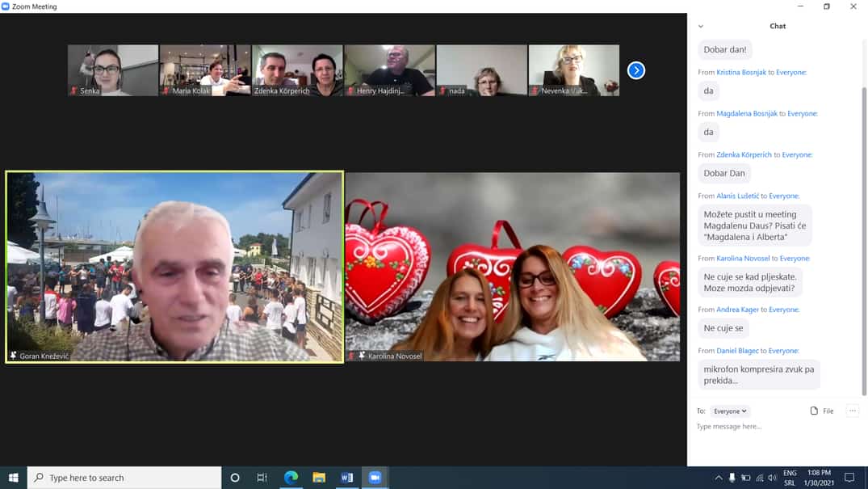Launch Microsoft Edge from the taskbar

[291, 478]
